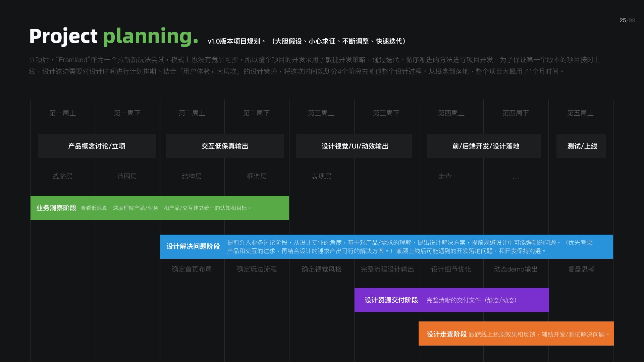This screenshot has width=644, height=362.
Task: Select the 复盘思考 milestone text
Action: click(x=581, y=269)
